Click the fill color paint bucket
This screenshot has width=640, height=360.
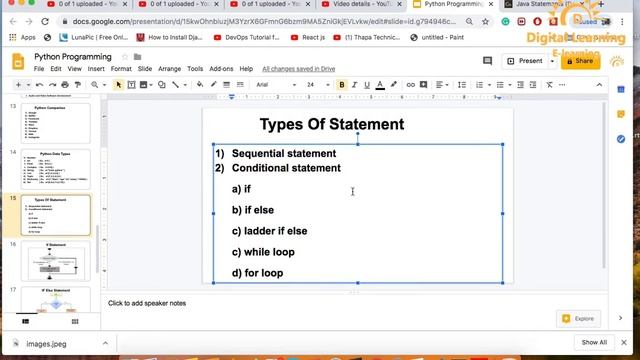(x=200, y=84)
